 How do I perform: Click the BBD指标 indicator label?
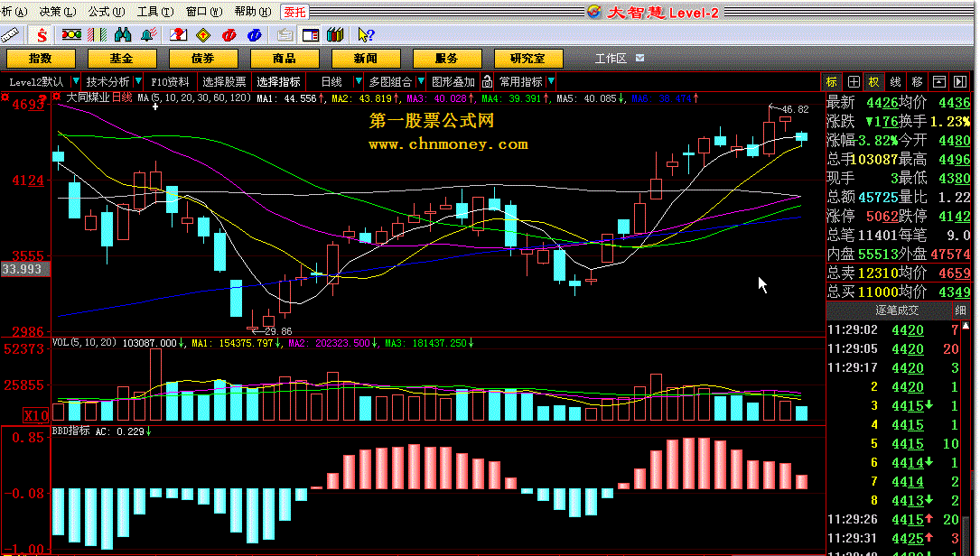(x=71, y=431)
